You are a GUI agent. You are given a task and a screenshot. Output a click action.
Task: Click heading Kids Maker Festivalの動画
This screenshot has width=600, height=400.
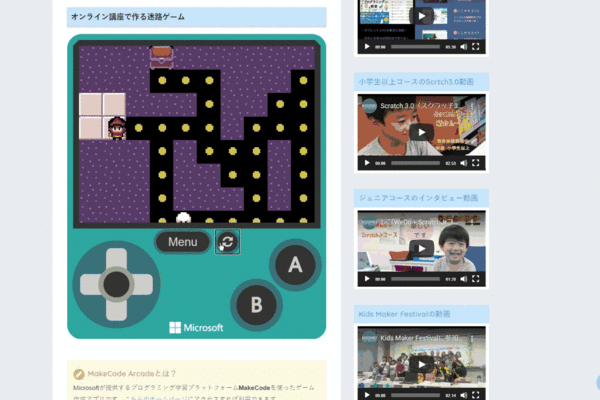coord(404,314)
